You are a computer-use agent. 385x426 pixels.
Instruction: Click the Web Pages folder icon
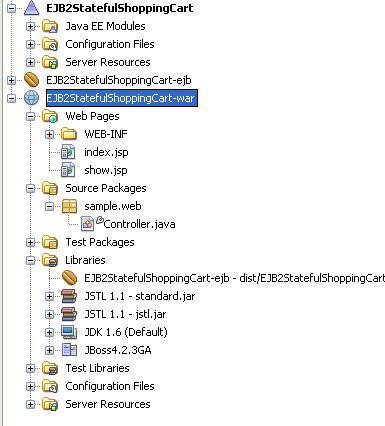50,116
